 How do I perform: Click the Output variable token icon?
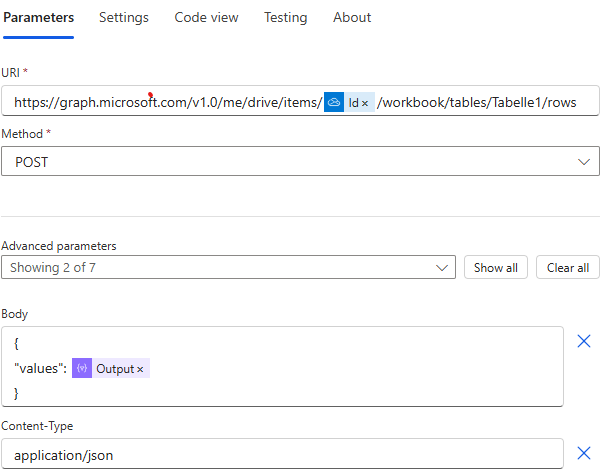tap(82, 369)
